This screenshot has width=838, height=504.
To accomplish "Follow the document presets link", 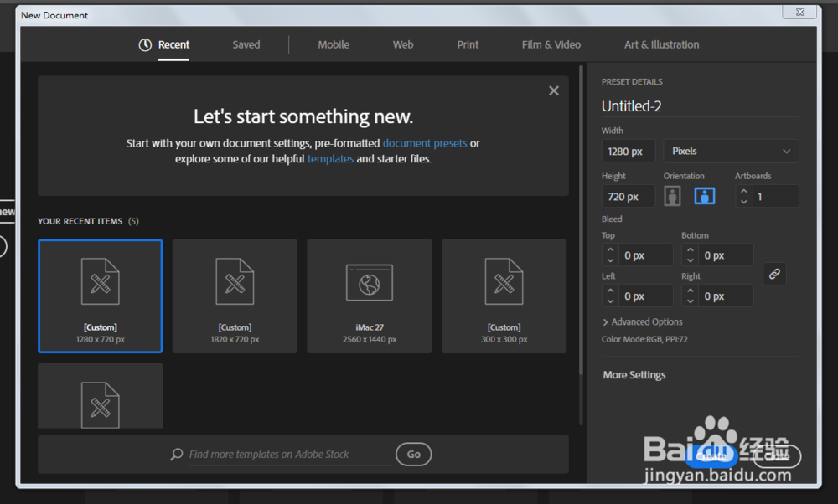I will point(425,143).
